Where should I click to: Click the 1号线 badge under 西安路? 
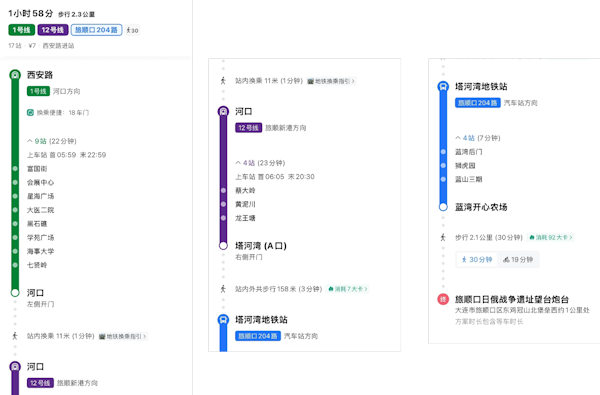click(38, 91)
